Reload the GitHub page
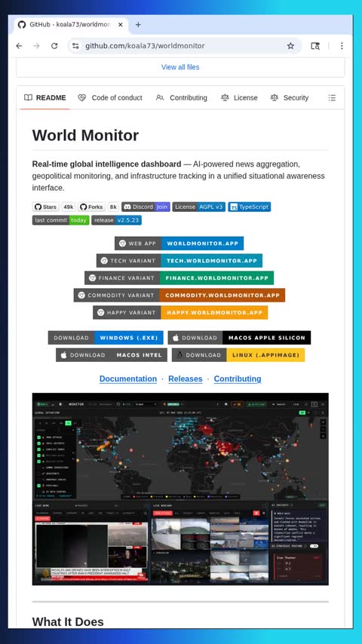This screenshot has height=644, width=362. (54, 46)
